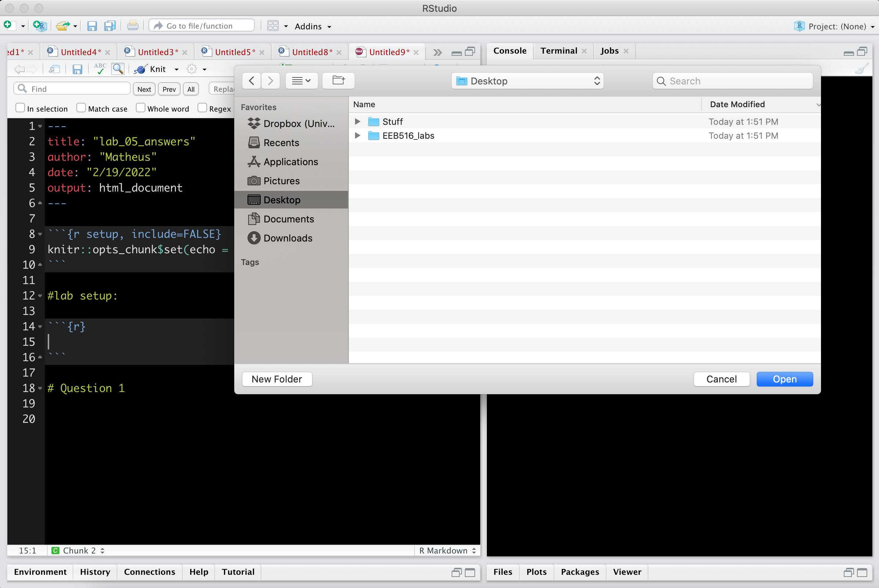Screen dimensions: 879x588
Task: Switch to the Terminal tab
Action: pyautogui.click(x=558, y=51)
